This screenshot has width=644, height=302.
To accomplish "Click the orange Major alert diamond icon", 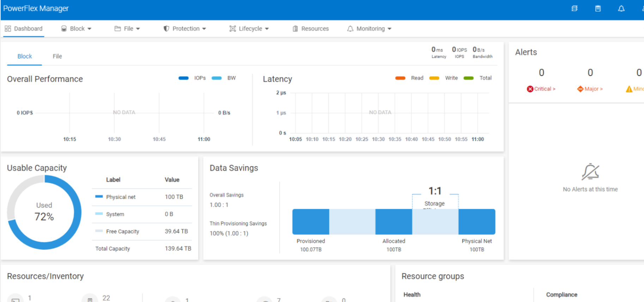I will (580, 89).
